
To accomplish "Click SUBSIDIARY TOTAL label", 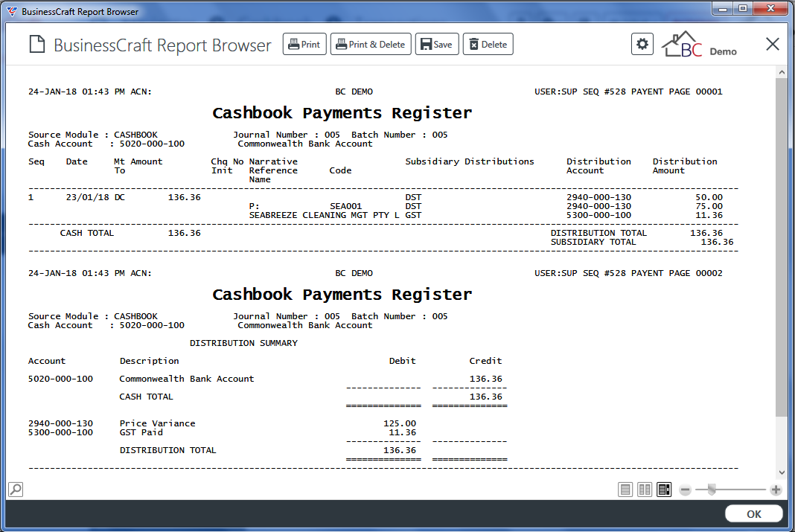I will point(593,242).
